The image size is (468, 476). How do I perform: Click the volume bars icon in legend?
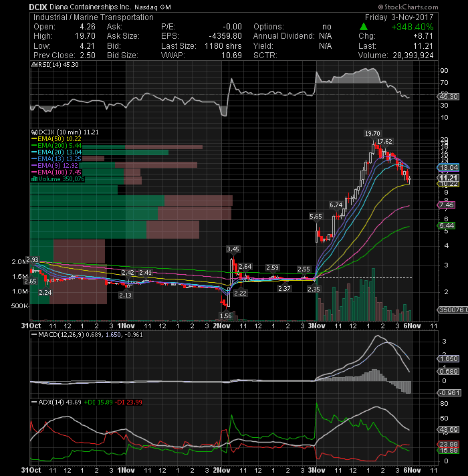(x=34, y=179)
